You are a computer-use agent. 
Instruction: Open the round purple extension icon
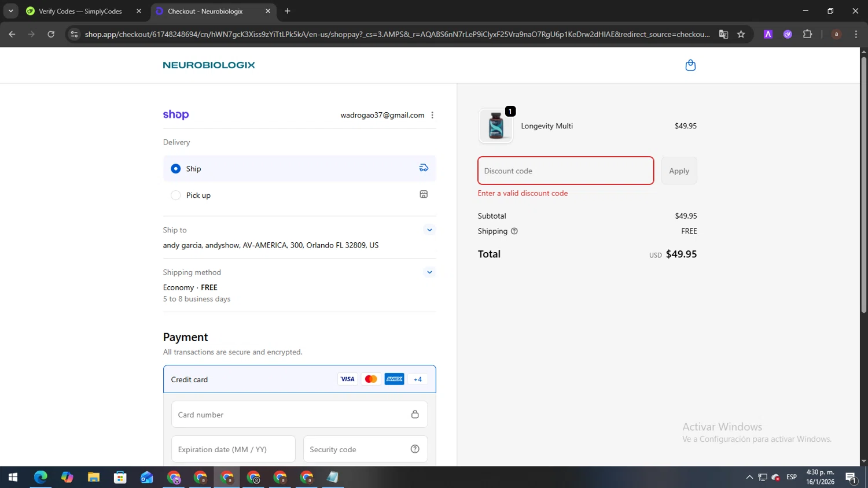pos(788,34)
